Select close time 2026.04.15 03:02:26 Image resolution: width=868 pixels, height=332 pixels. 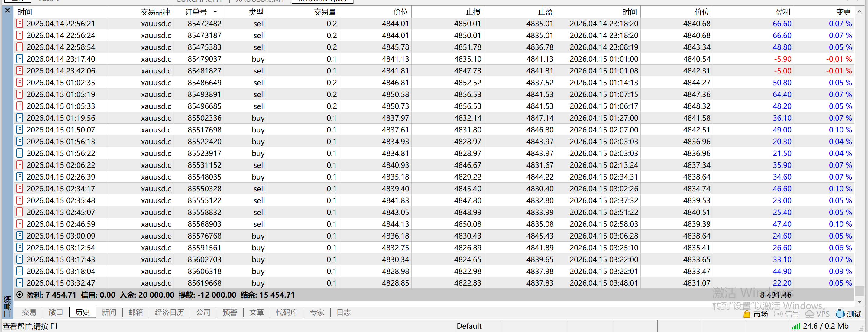tap(604, 188)
